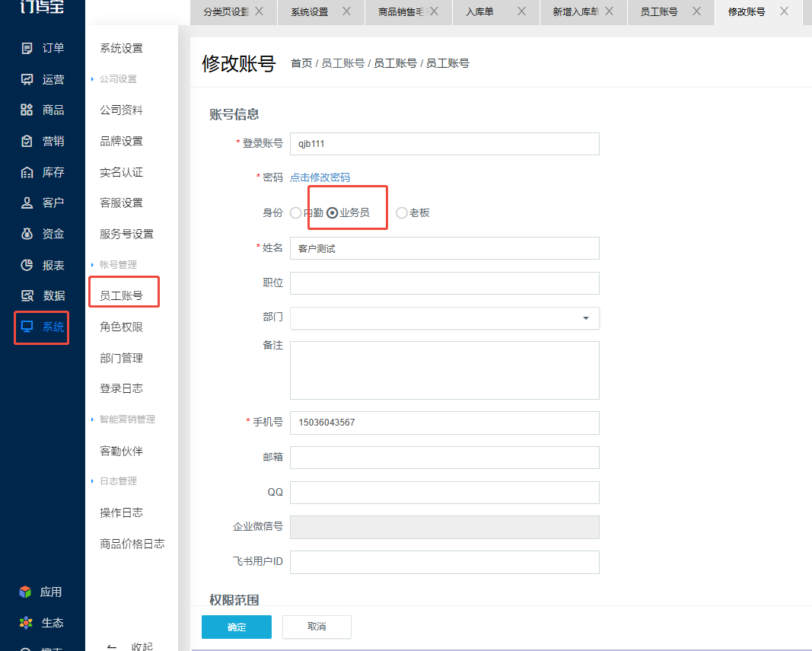Viewport: 812px width, 651px height.
Task: Open 客勤伙伴 in the submenu
Action: pos(121,451)
